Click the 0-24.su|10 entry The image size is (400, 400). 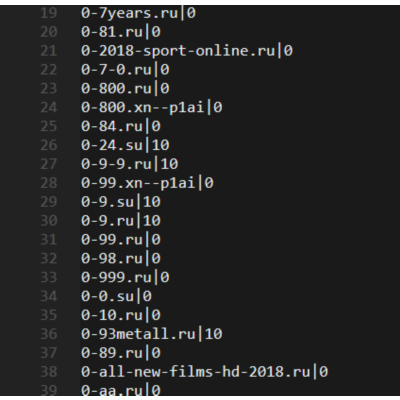coord(125,145)
